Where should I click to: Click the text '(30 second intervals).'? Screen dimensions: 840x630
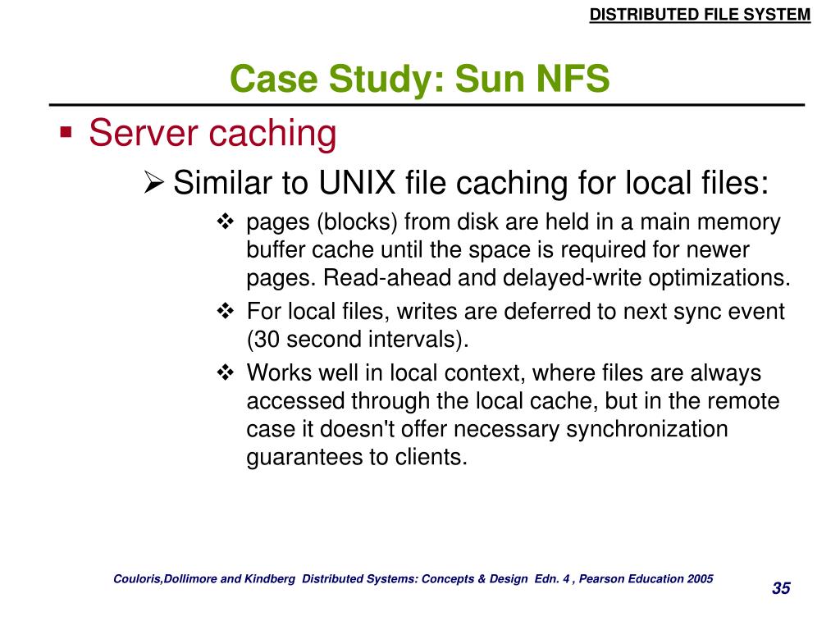click(358, 339)
